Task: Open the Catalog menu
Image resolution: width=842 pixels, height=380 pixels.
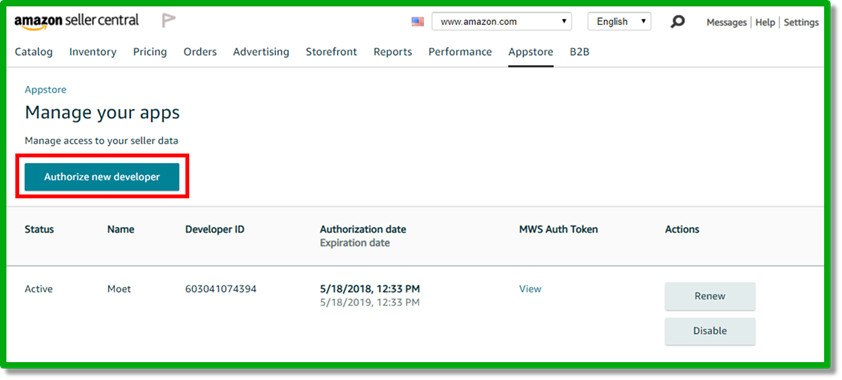Action: click(34, 52)
